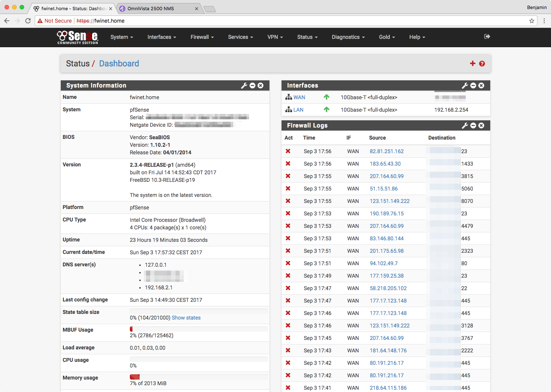Open System Information widget wrench settings
The height and width of the screenshot is (392, 551).
click(x=244, y=86)
